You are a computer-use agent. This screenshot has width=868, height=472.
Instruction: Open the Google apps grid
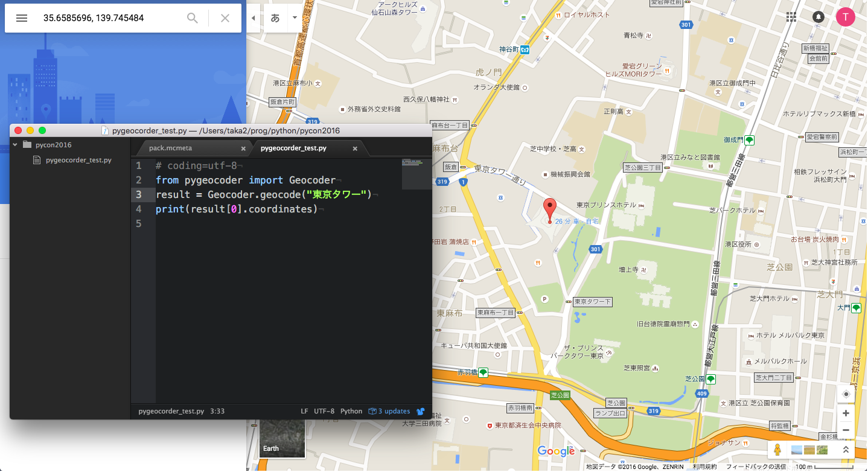tap(791, 17)
